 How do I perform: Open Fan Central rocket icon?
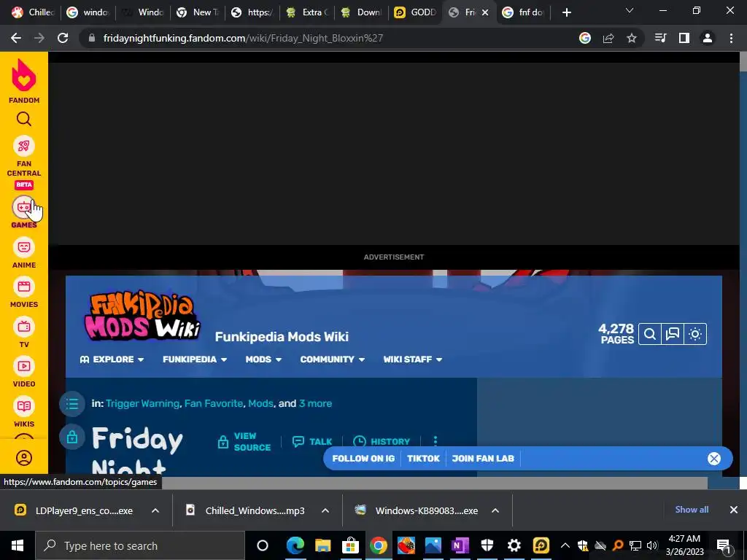coord(24,146)
